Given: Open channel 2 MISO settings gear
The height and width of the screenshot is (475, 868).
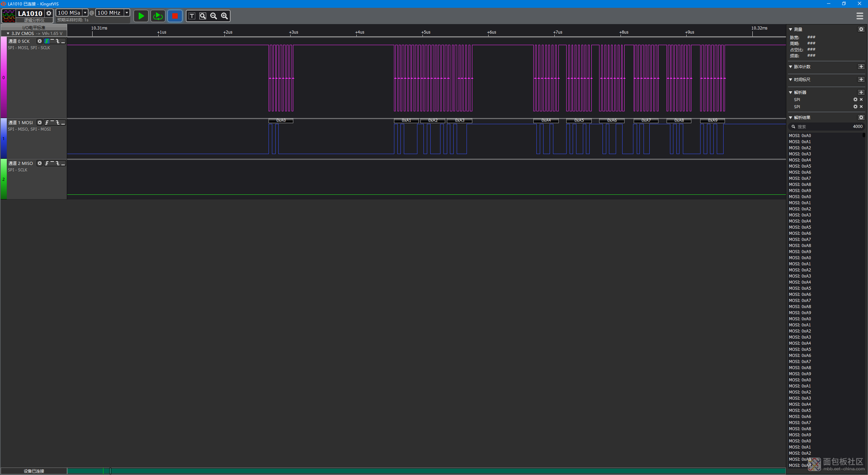Looking at the screenshot, I should click(x=40, y=163).
